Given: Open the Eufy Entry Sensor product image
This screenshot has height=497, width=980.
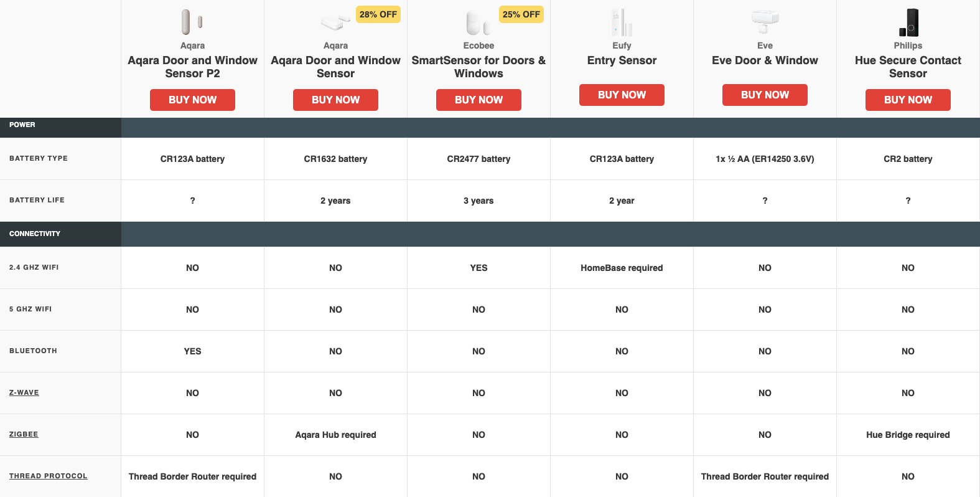Looking at the screenshot, I should [x=622, y=22].
